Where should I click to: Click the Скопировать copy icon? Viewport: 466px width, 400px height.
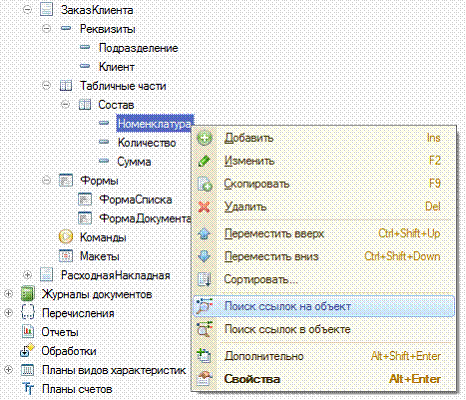[204, 184]
